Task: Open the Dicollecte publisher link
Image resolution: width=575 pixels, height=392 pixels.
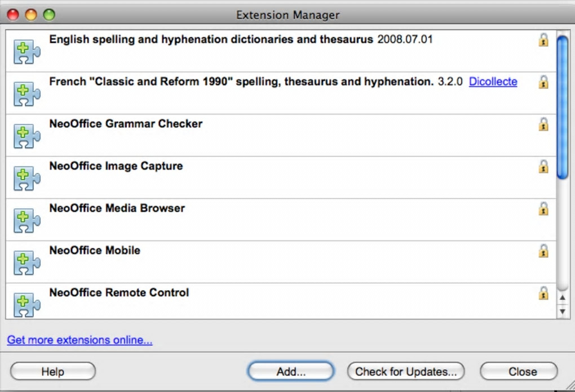Action: pos(493,82)
